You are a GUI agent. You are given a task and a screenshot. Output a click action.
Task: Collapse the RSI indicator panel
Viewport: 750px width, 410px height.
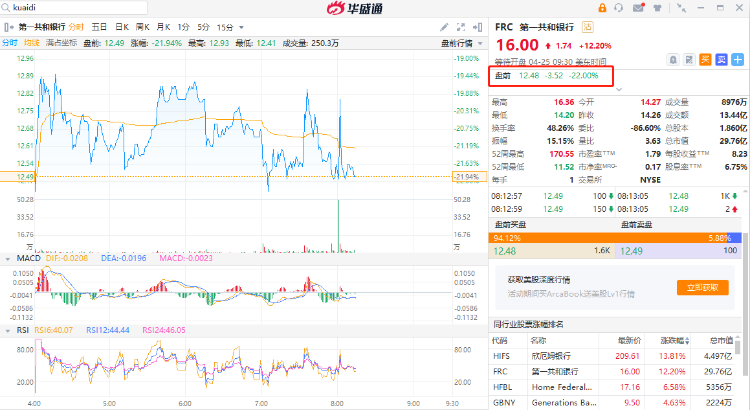(x=8, y=331)
